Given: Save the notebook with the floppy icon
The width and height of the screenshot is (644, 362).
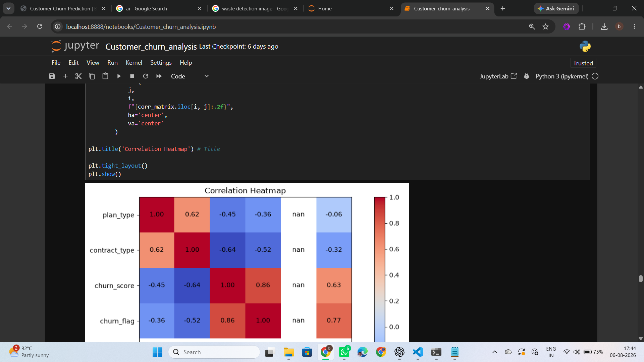Looking at the screenshot, I should pyautogui.click(x=52, y=76).
